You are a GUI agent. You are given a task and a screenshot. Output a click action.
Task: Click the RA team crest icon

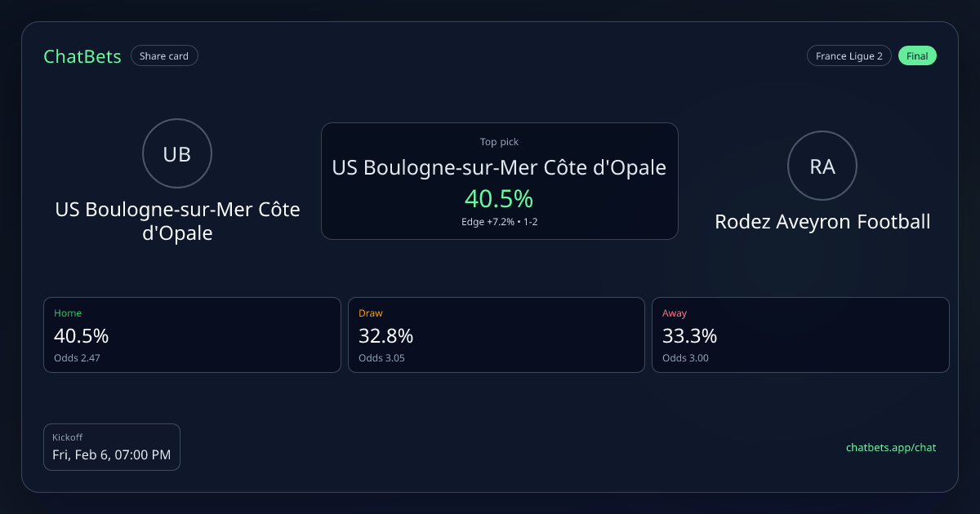822,166
